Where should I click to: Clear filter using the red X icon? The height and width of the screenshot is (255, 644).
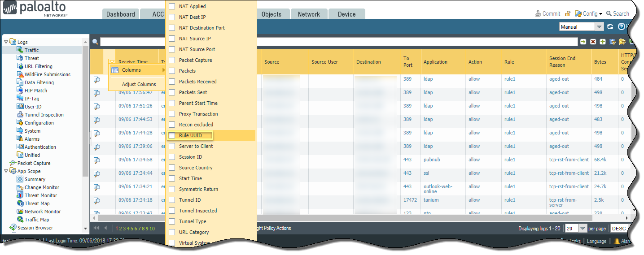pos(593,42)
